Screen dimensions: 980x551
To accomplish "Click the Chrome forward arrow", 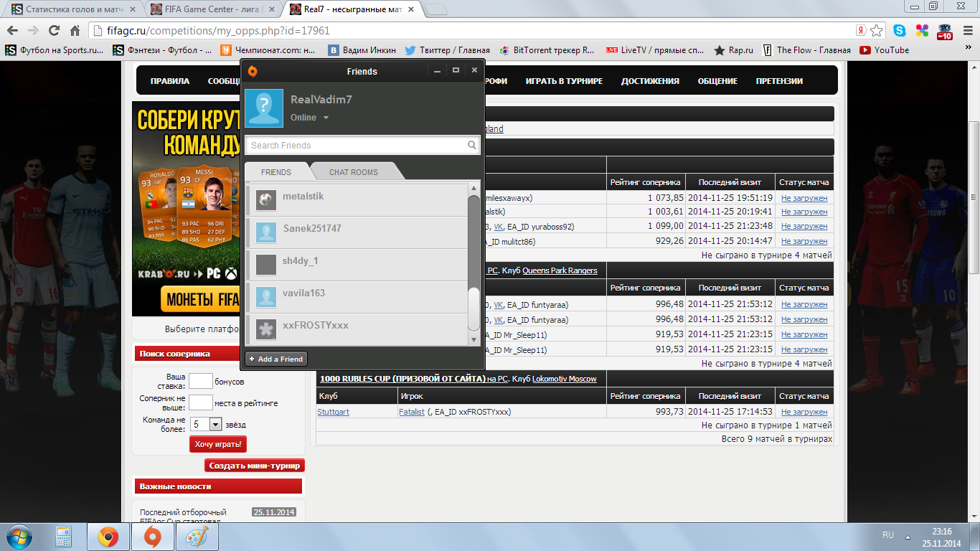I will pyautogui.click(x=33, y=31).
